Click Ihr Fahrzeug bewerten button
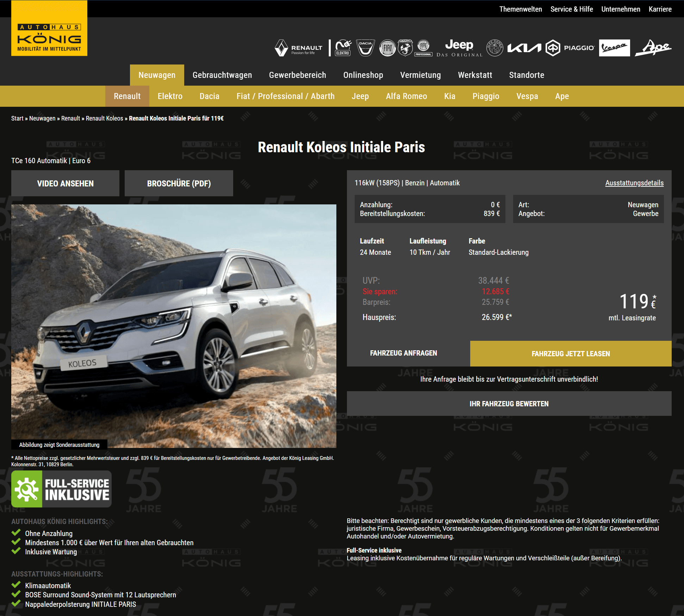 tap(509, 404)
